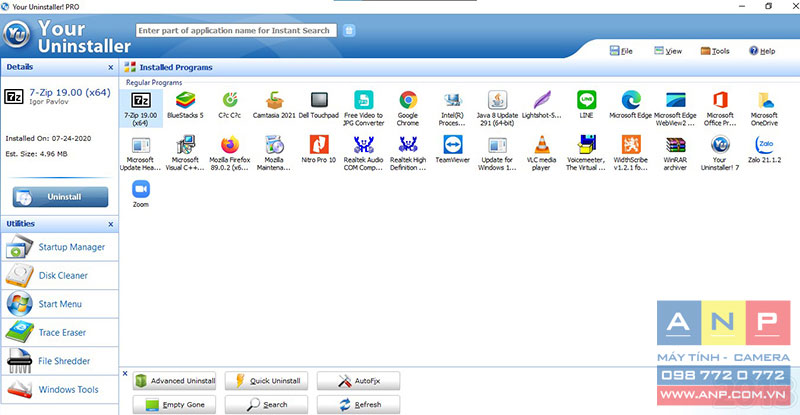Open the Windows Tools utility

click(60, 389)
